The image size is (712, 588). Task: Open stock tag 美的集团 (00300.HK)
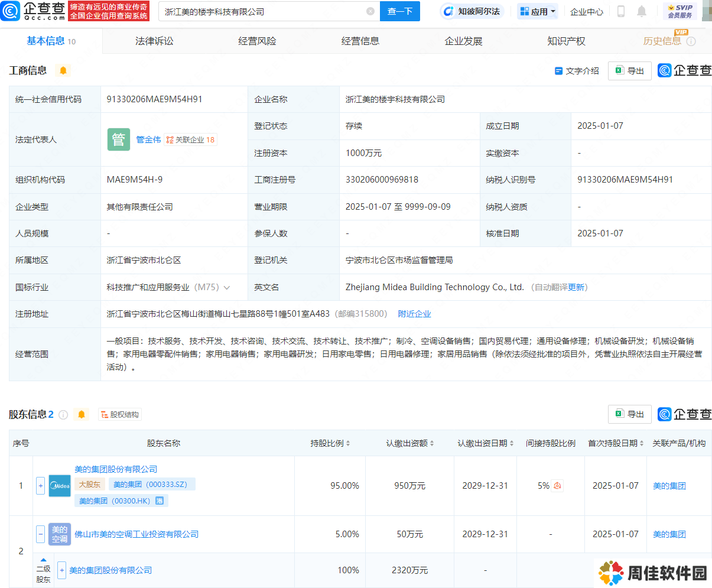coord(121,501)
